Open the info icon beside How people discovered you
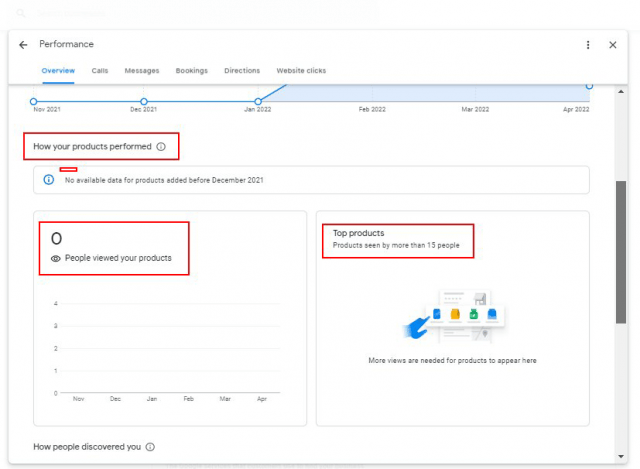Image resolution: width=640 pixels, height=469 pixels. point(150,447)
